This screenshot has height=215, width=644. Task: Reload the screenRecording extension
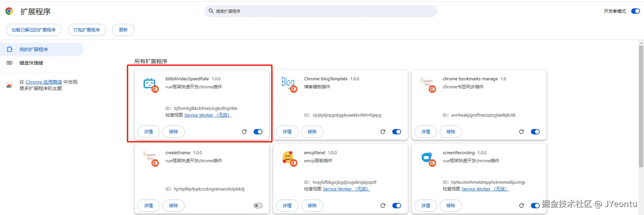click(x=522, y=206)
